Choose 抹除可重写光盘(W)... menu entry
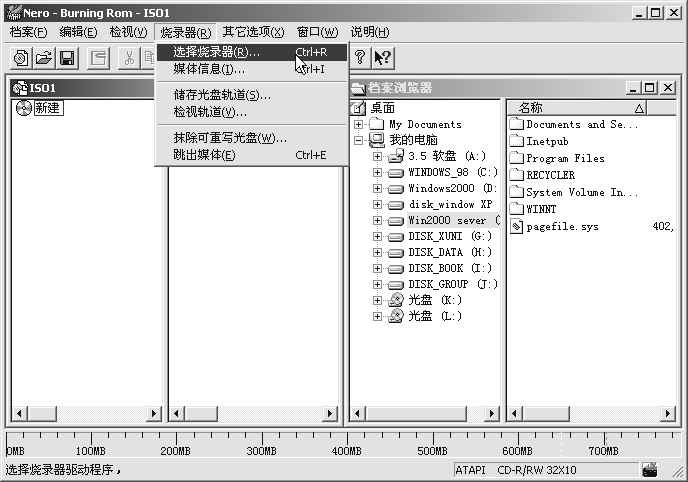 252,138
